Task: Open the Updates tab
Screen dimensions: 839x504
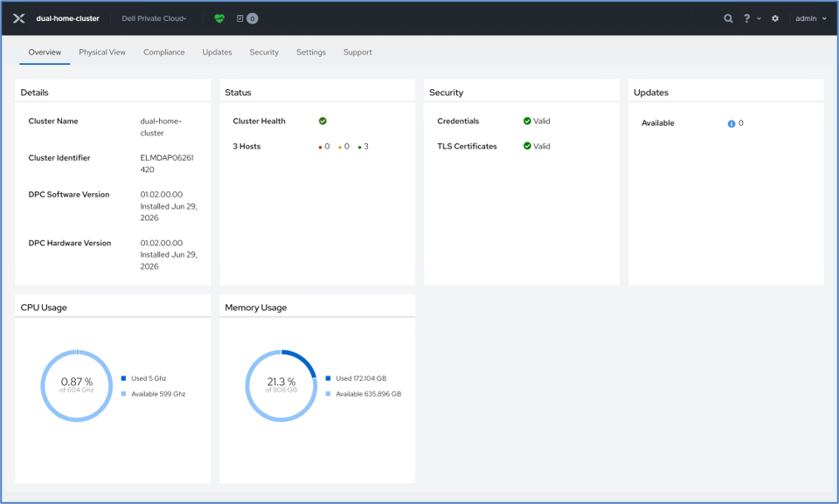Action: pyautogui.click(x=218, y=52)
